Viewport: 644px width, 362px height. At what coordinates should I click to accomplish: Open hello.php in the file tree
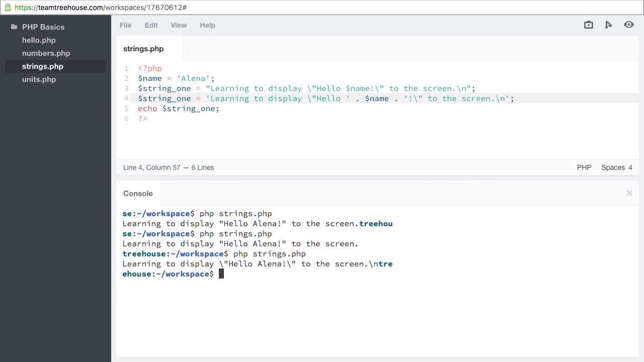click(39, 40)
